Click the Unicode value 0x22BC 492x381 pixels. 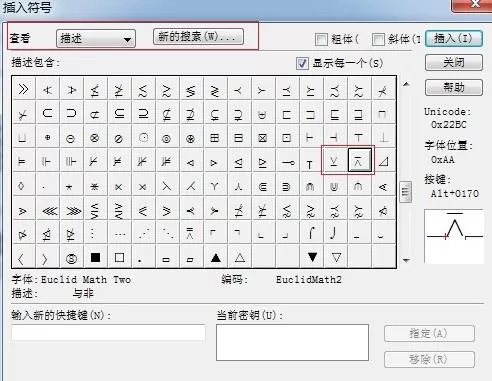click(x=449, y=125)
